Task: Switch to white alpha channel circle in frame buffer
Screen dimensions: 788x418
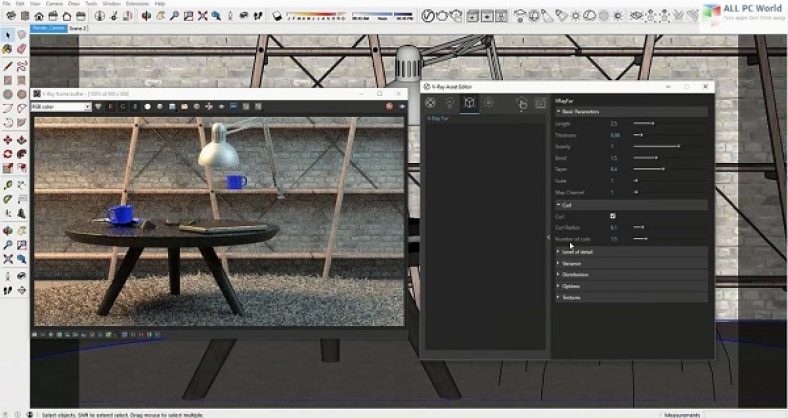Action: (x=147, y=107)
